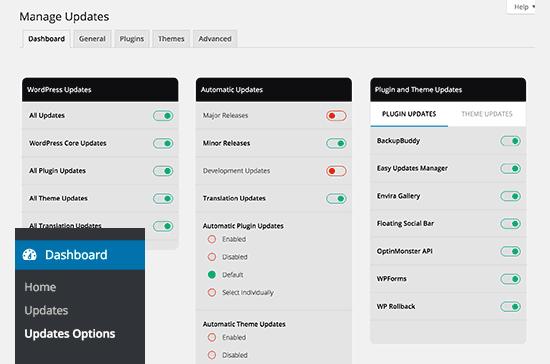The height and width of the screenshot is (364, 550).
Task: Select the THEME UPDATES sub-tab
Action: 487,114
